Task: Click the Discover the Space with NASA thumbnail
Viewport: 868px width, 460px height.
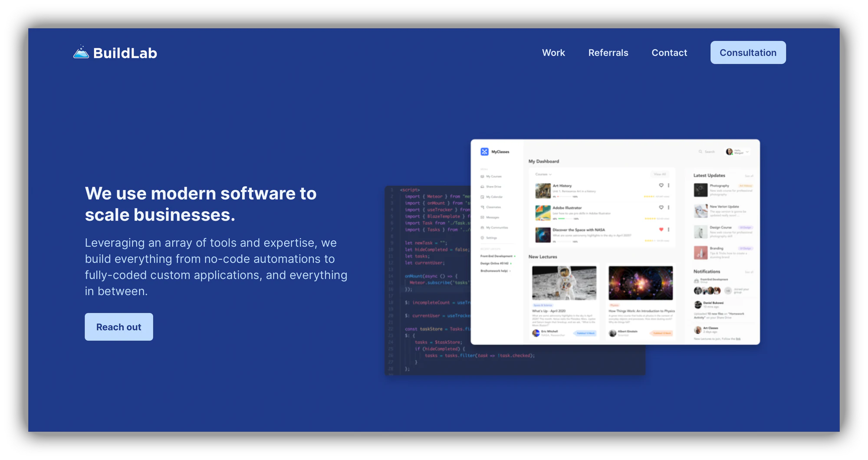Action: coord(542,235)
